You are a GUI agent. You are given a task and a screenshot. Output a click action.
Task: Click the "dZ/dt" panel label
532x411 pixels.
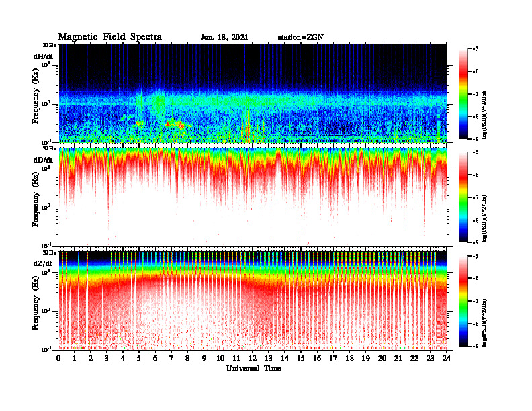[43, 263]
